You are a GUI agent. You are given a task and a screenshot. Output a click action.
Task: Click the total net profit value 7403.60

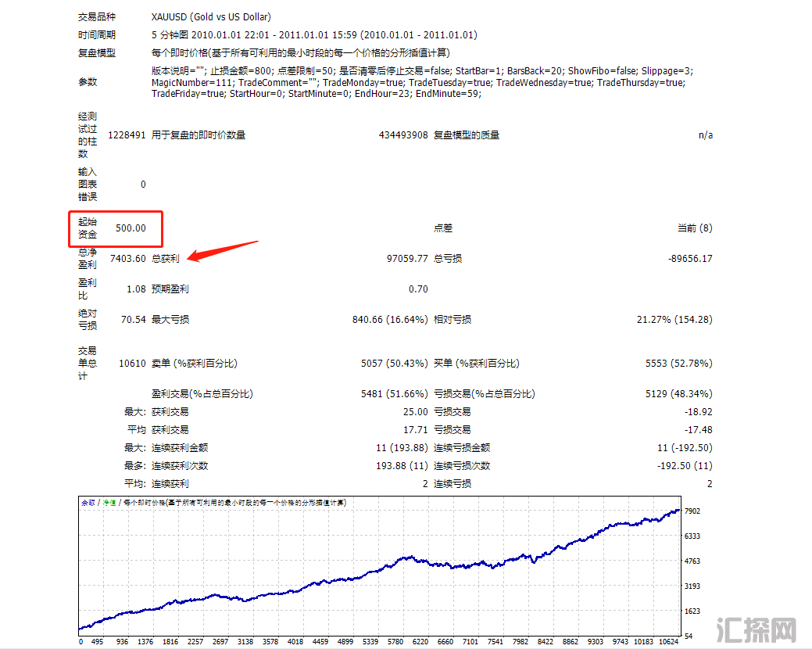tap(128, 259)
